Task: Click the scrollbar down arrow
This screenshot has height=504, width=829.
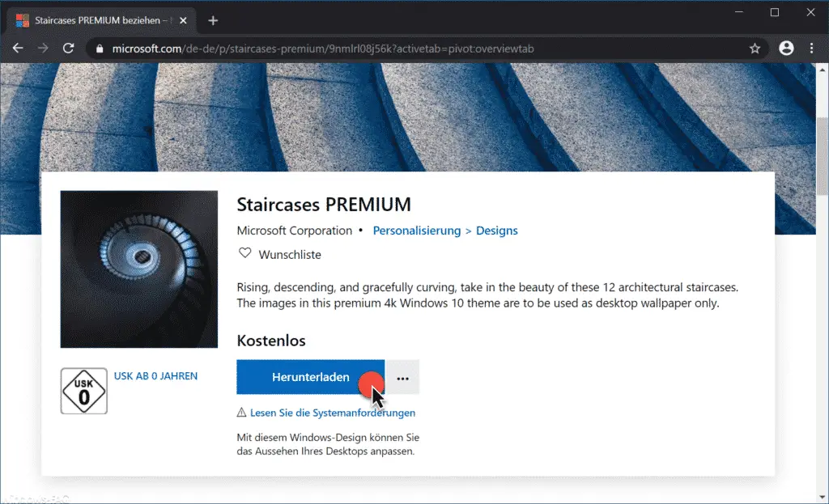Action: [823, 498]
